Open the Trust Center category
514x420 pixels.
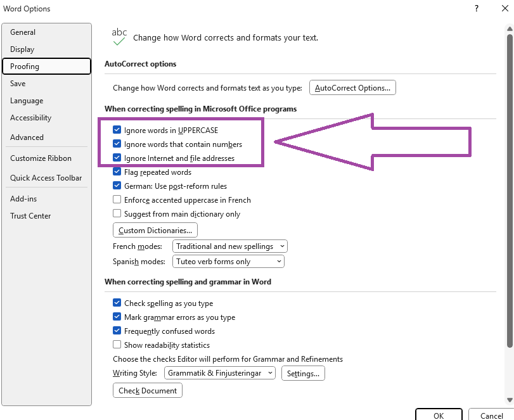tap(46, 216)
